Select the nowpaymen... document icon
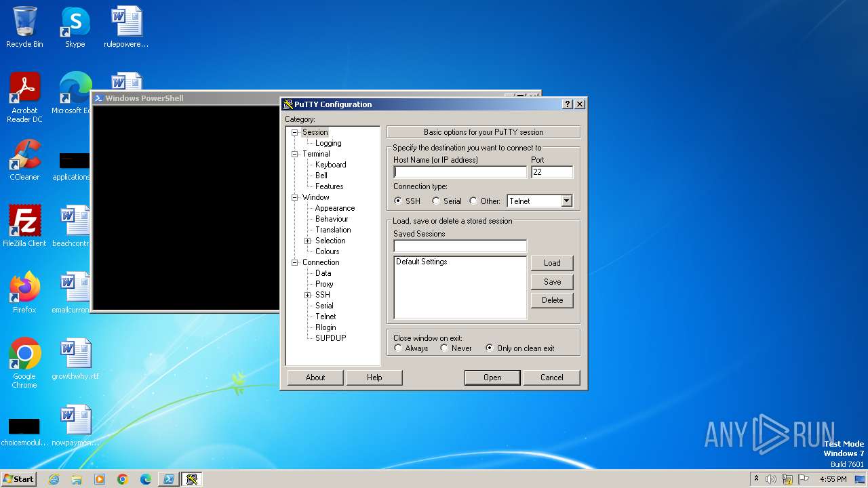Viewport: 868px width, 488px height. coord(75,426)
